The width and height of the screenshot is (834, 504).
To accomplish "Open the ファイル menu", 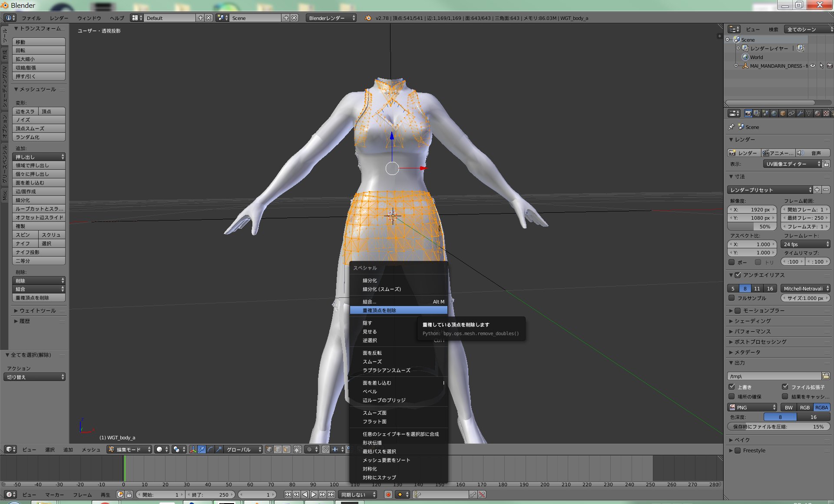I will point(31,18).
